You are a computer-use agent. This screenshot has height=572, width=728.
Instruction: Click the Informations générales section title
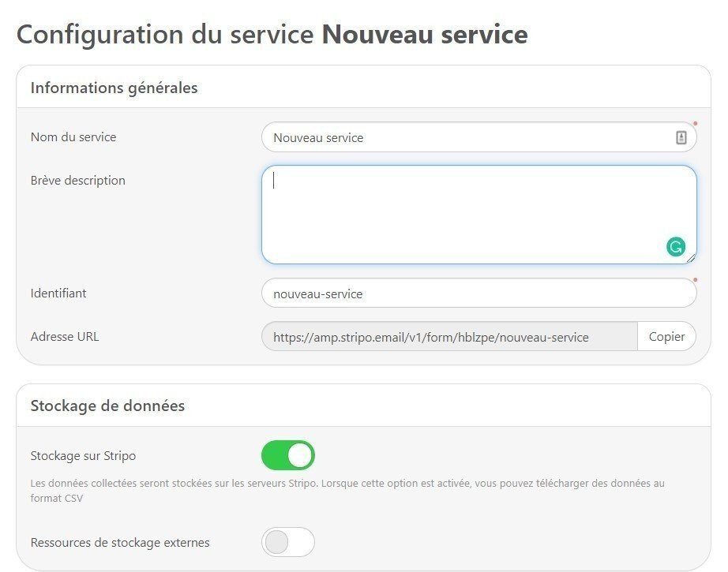114,88
